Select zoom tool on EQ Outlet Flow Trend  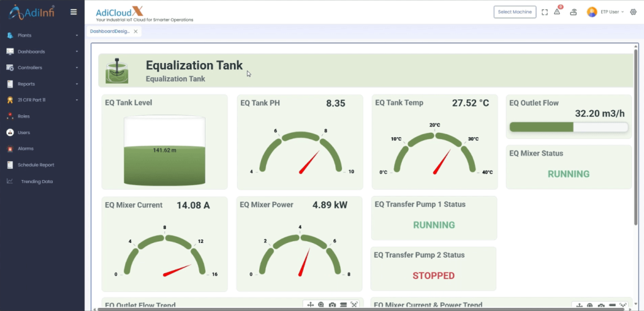321,305
